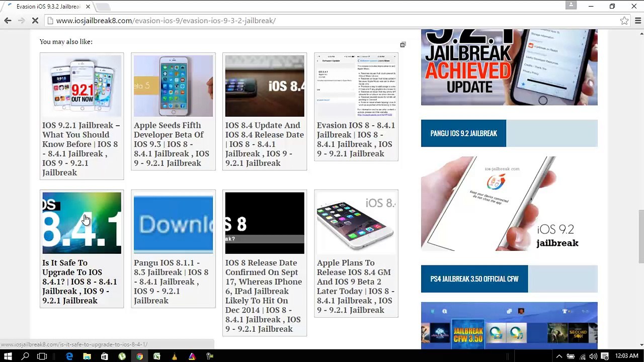The width and height of the screenshot is (644, 362).
Task: Close the Evasion iOS 9.3.2 tab
Action: point(88,7)
